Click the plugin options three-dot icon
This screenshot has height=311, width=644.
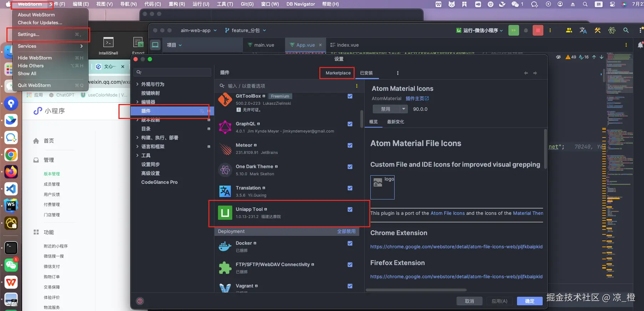[398, 73]
